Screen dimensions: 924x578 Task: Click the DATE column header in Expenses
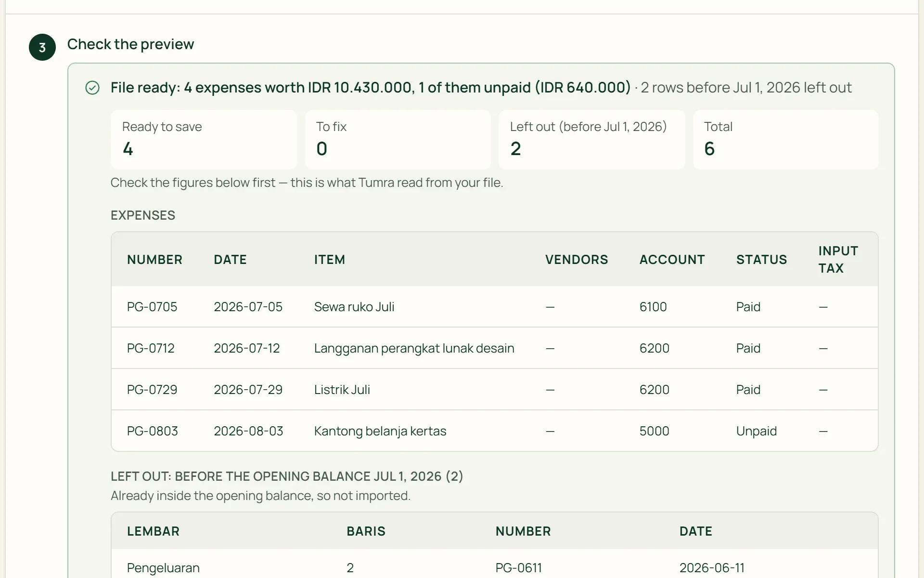point(230,260)
